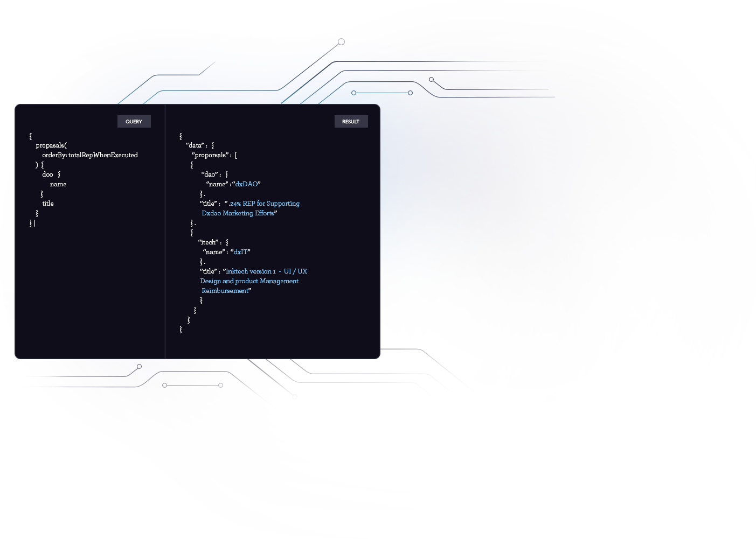This screenshot has height=539, width=756.
Task: Select the 'title' field in query pane
Action: tap(48, 204)
